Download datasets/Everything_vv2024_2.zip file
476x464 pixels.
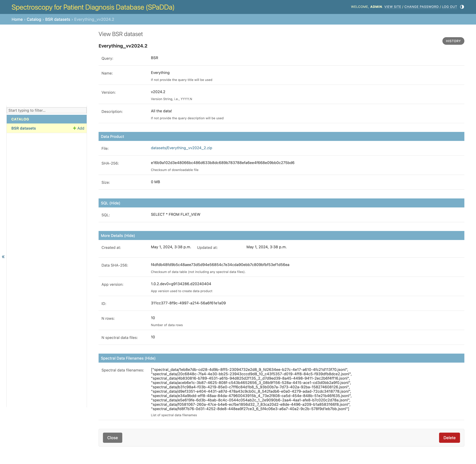tap(181, 148)
